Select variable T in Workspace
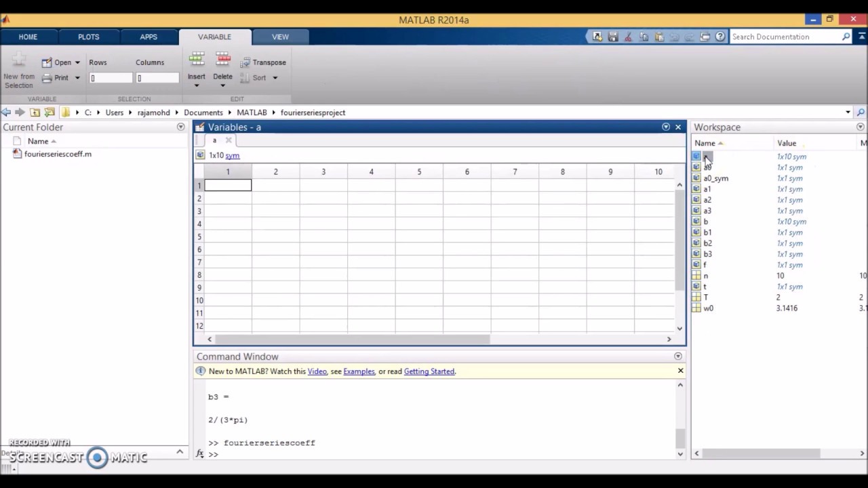The image size is (868, 488). (706, 298)
